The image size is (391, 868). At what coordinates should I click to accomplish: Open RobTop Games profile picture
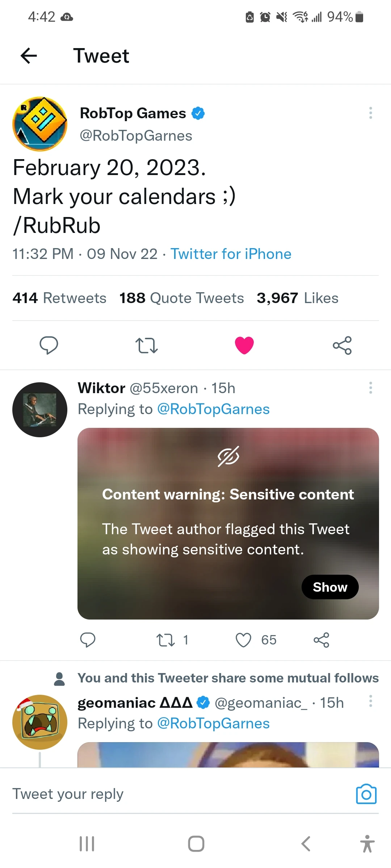pos(40,124)
